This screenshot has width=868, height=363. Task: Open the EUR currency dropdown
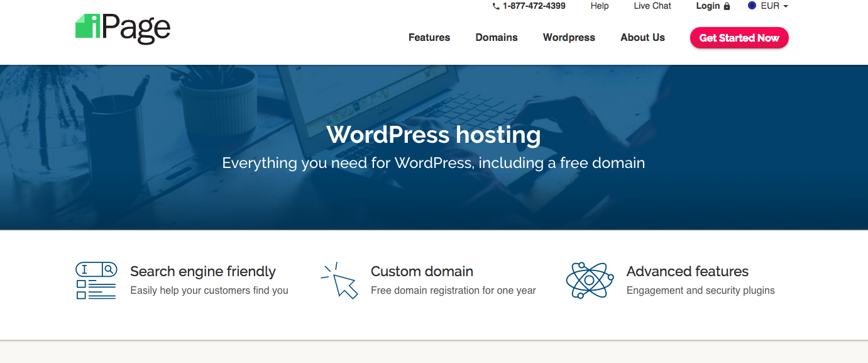(768, 6)
